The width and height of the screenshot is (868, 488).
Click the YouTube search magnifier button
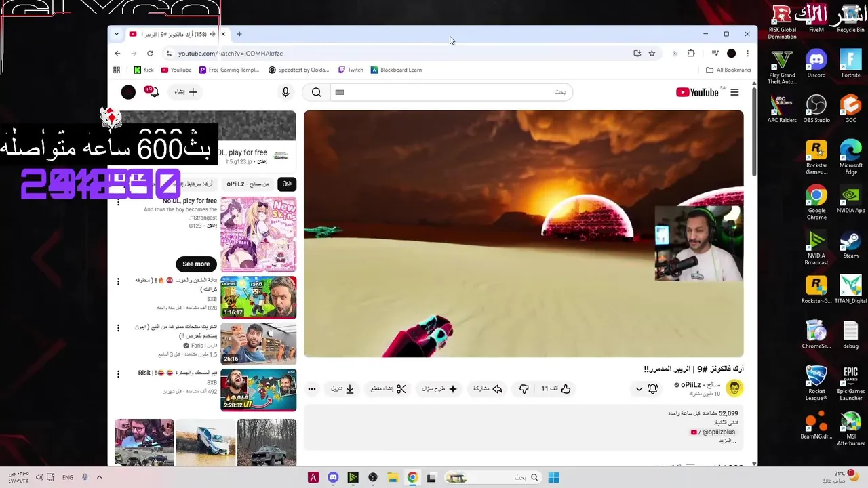pyautogui.click(x=317, y=92)
